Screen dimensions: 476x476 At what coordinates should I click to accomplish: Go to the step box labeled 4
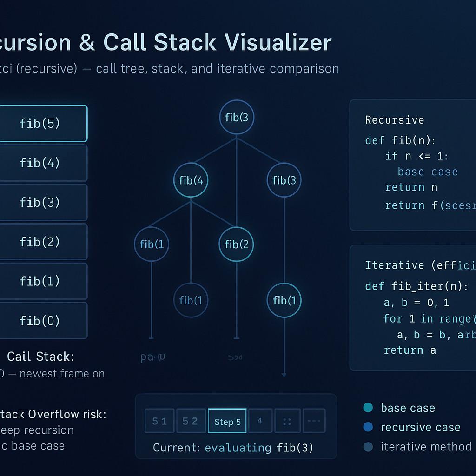(x=260, y=421)
